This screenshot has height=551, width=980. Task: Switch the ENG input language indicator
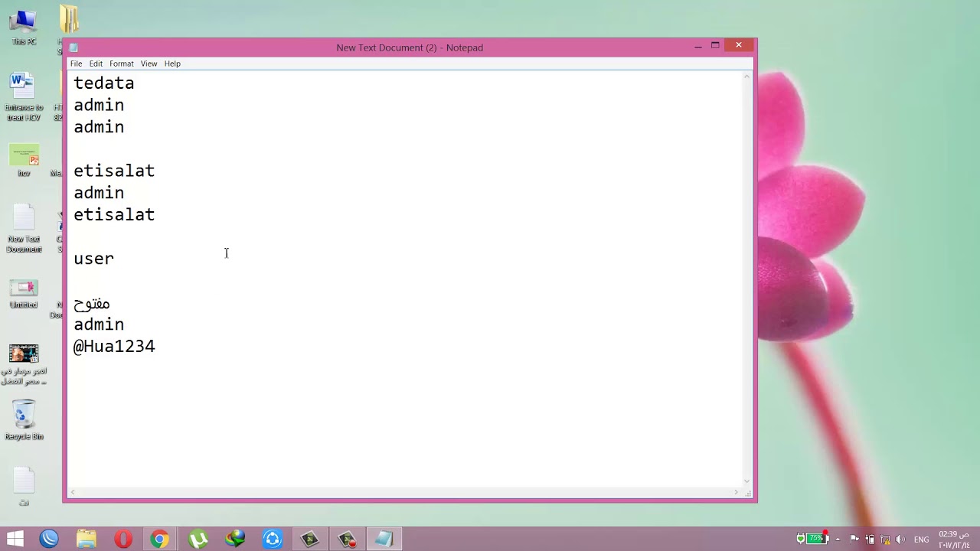click(x=921, y=540)
